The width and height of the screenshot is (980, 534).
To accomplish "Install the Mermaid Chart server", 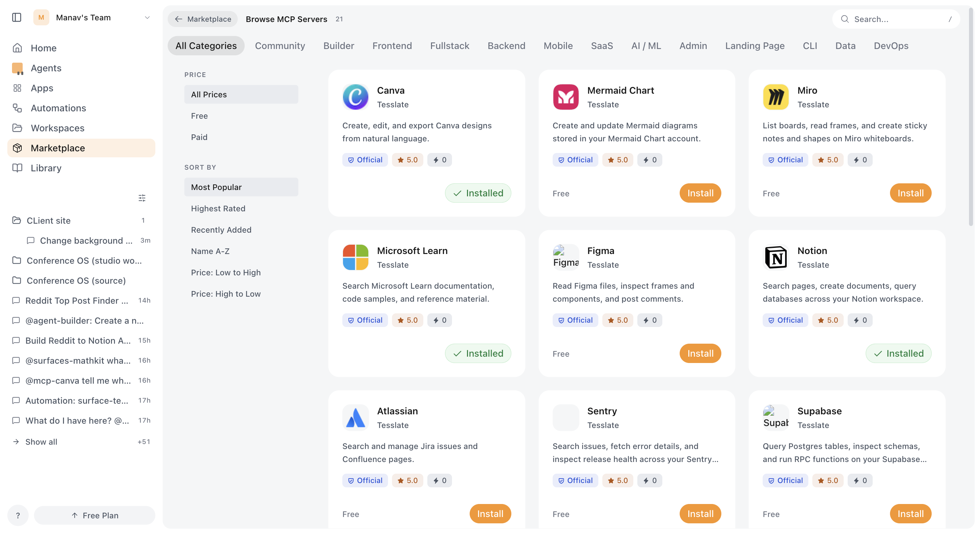I will tap(700, 193).
